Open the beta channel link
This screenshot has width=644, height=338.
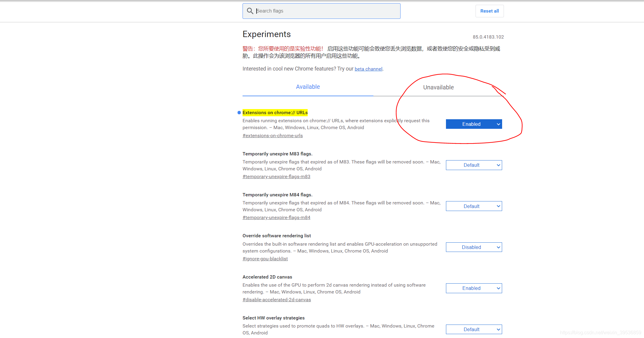[368, 69]
